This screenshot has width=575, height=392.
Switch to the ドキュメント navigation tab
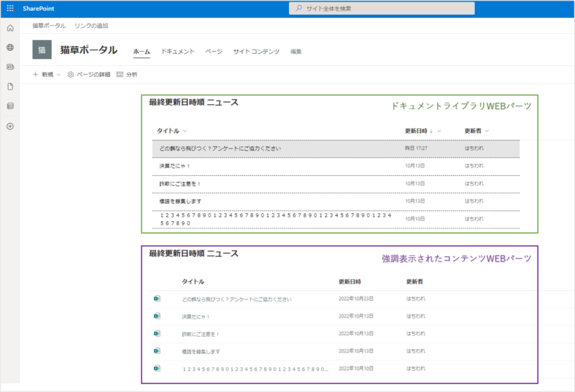[178, 52]
